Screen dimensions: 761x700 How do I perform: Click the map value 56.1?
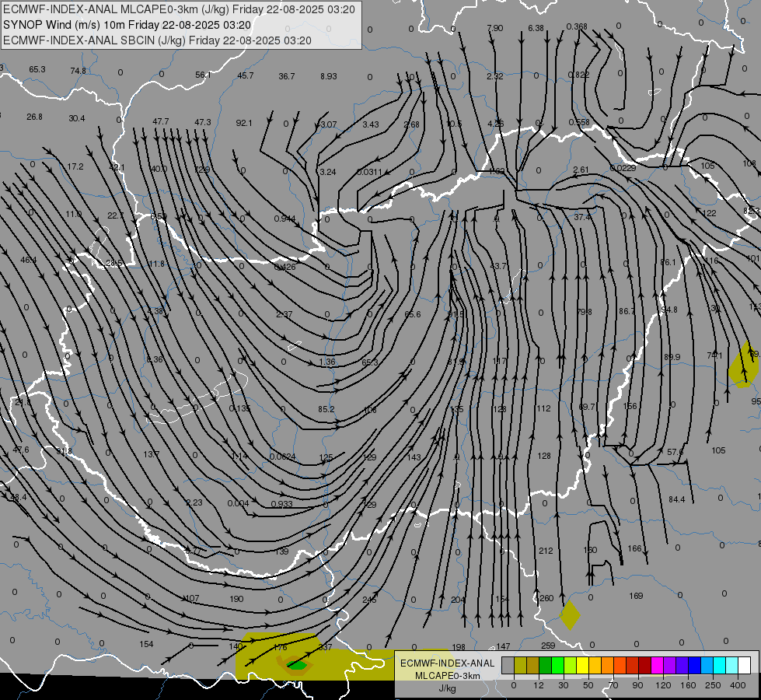pyautogui.click(x=204, y=75)
